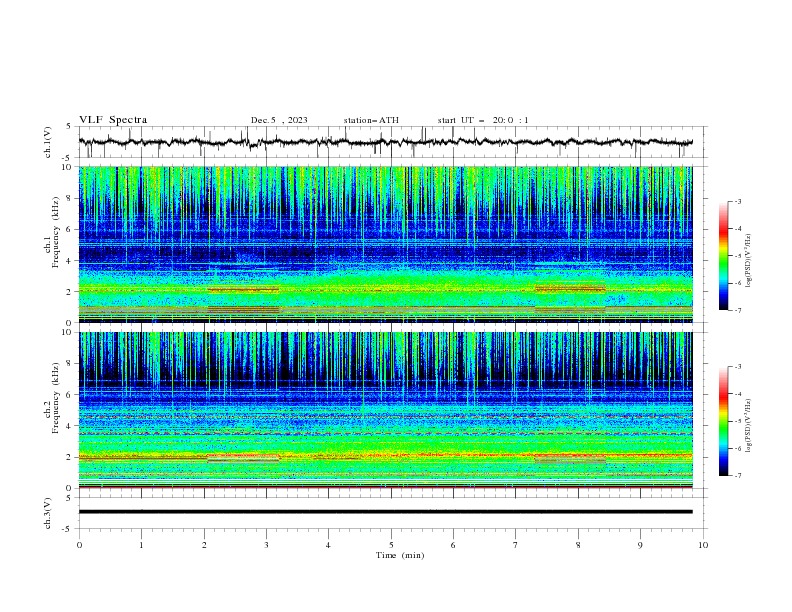Click time axis tick label "8"
792x612 pixels.
click(x=578, y=545)
